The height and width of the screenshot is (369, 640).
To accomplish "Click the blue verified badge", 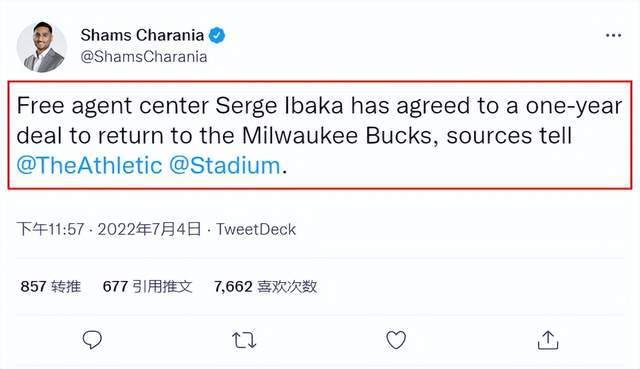I will (217, 36).
